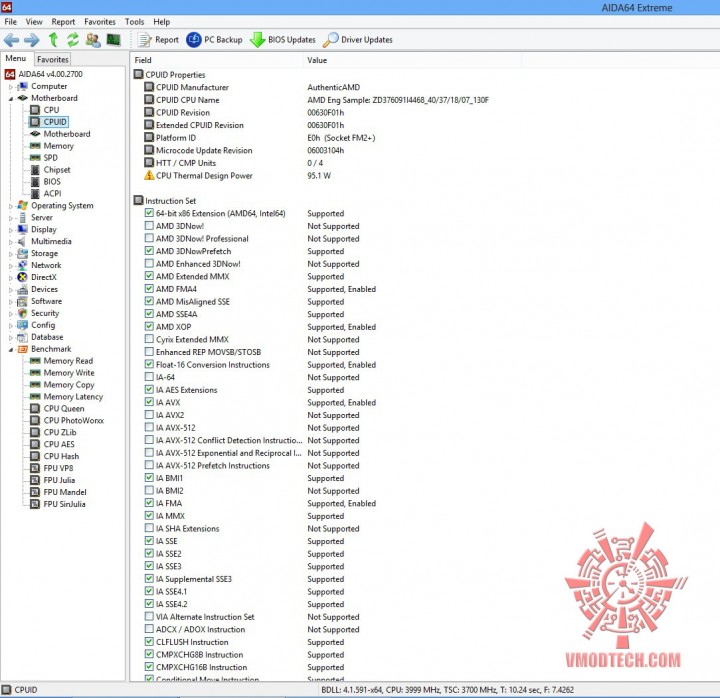Expand the Storage tree node
The height and width of the screenshot is (698, 720).
coord(11,254)
